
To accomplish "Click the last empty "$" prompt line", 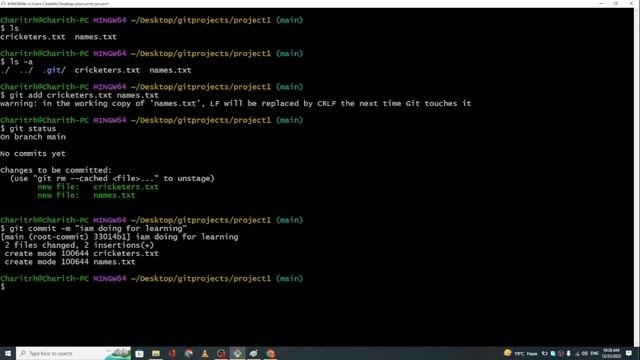I will (3, 287).
